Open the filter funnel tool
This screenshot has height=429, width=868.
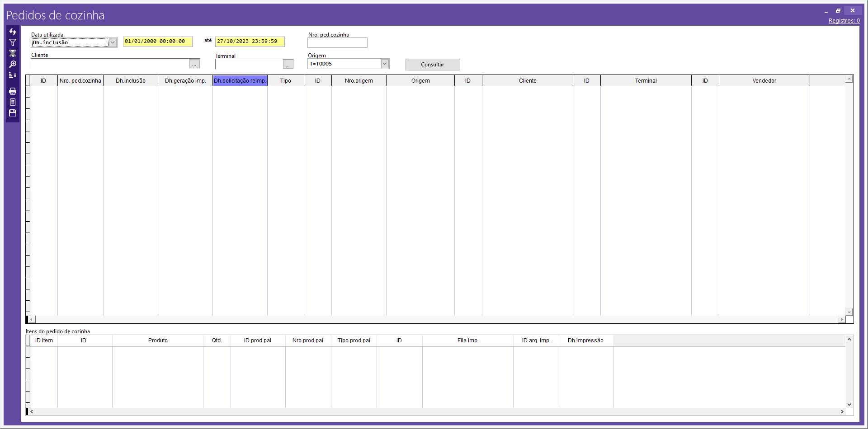click(13, 42)
